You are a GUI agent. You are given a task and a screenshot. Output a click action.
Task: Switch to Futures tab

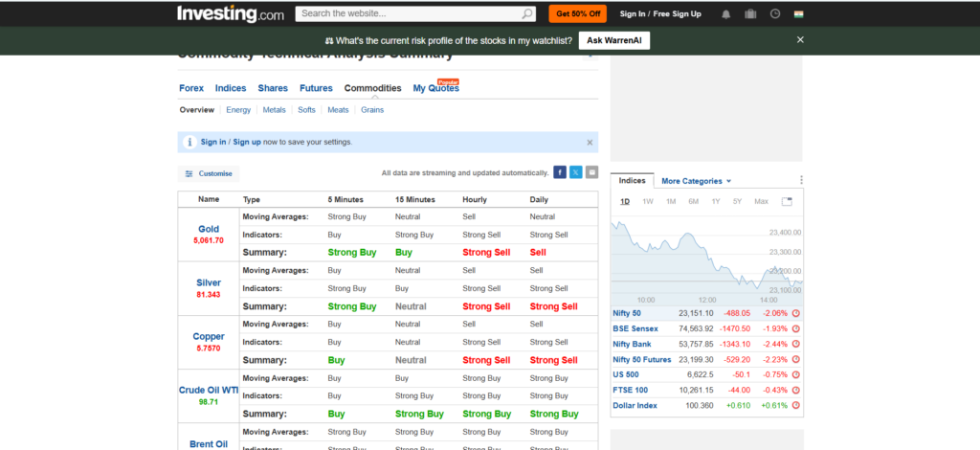click(316, 88)
